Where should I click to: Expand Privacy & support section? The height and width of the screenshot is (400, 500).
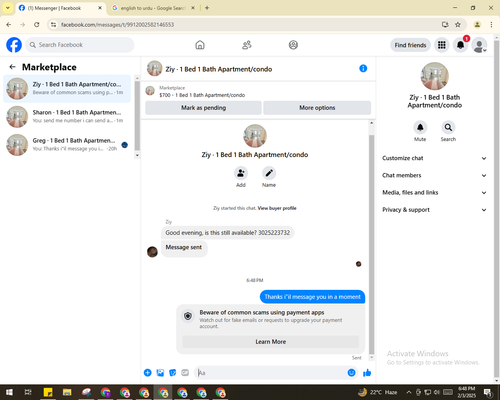click(x=434, y=210)
